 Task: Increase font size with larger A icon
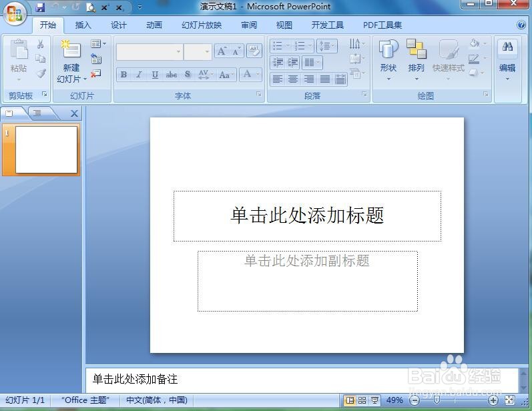click(222, 51)
